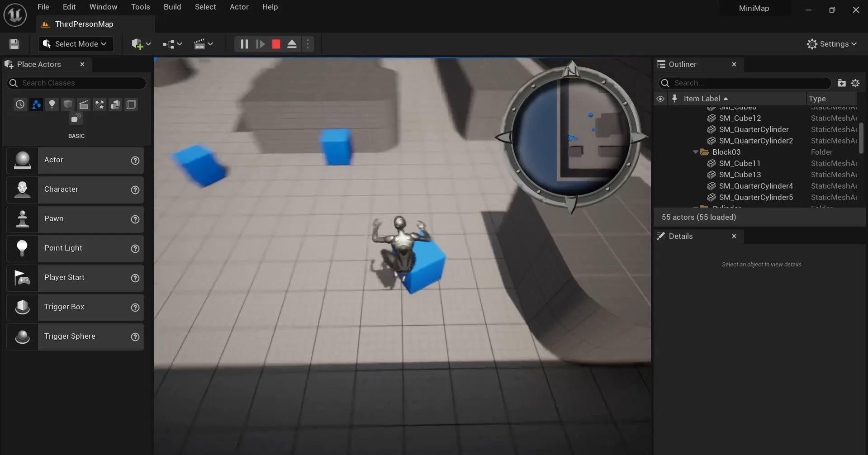Stop the play session with red square

276,44
